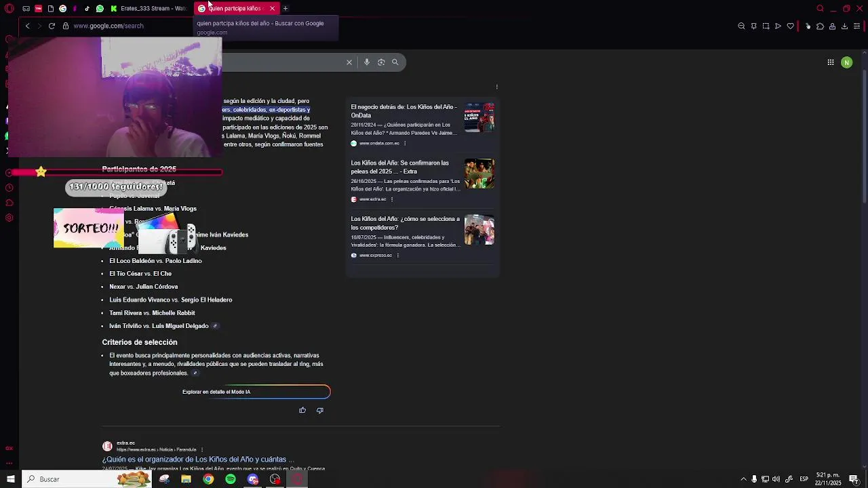This screenshot has height=488, width=868.
Task: Open Easy Setup sliders icon
Action: coord(857,26)
